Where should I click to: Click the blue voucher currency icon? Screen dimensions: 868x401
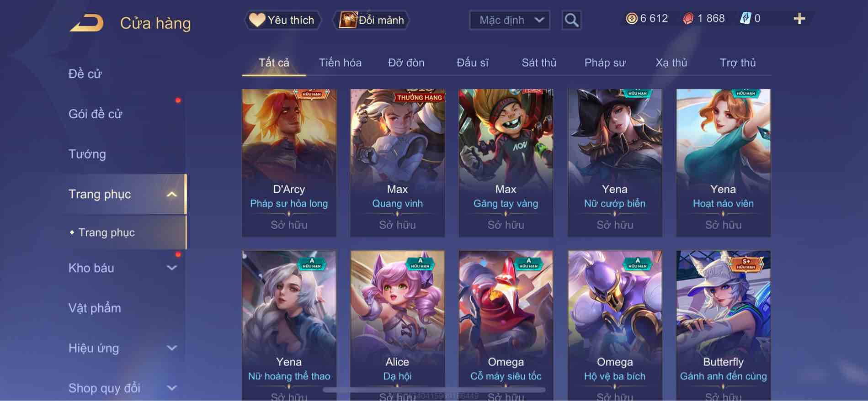[x=745, y=19]
